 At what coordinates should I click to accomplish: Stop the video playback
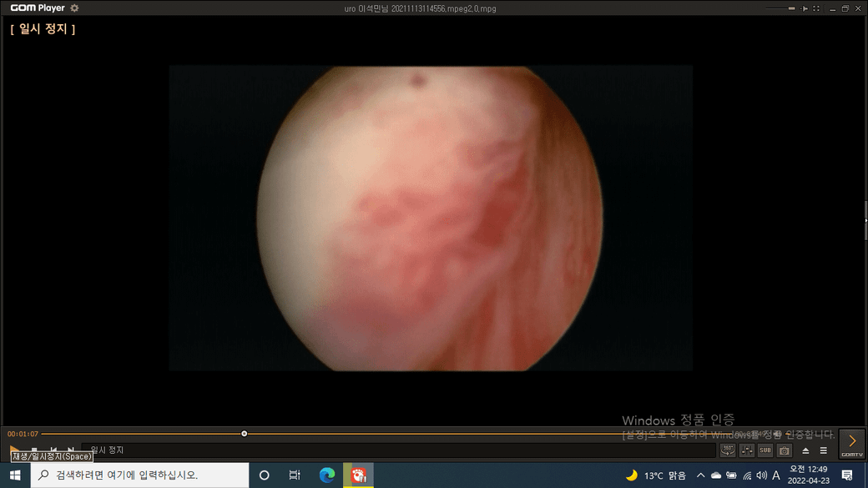pos(34,450)
